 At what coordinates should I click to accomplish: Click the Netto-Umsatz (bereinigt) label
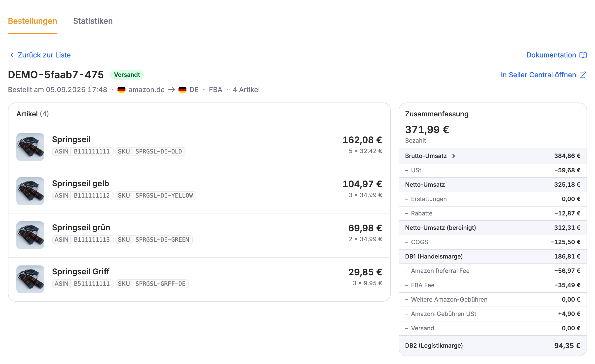(440, 228)
